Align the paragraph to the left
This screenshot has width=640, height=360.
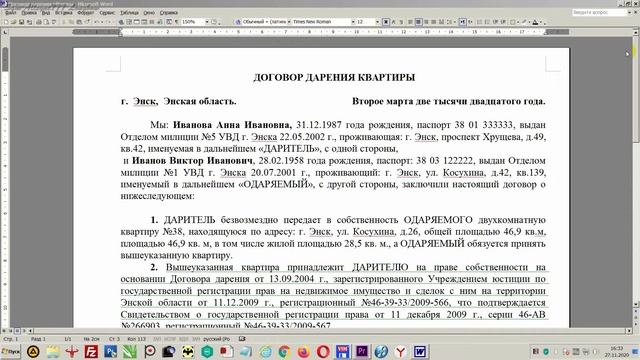coord(410,22)
